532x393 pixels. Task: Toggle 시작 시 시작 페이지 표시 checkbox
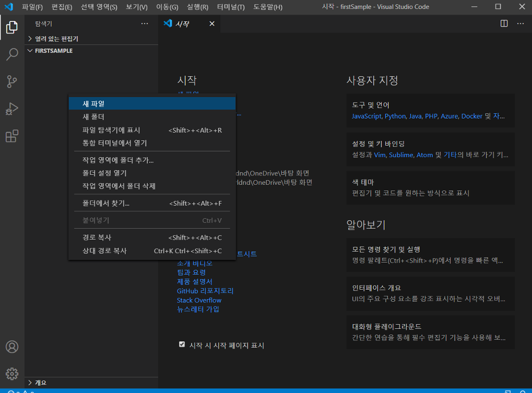click(x=182, y=344)
